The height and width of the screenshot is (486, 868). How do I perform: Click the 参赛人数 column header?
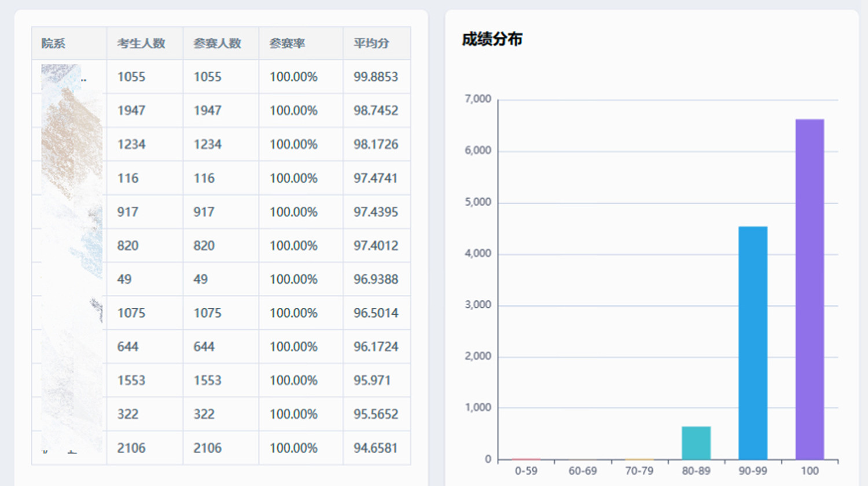[217, 43]
